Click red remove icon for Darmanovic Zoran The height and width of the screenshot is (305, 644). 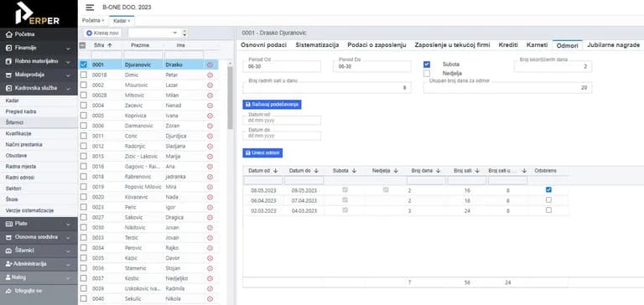210,126
